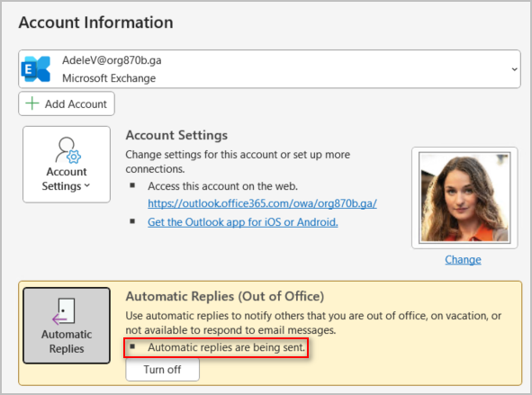The height and width of the screenshot is (395, 532).
Task: Open the Get the Outlook app link
Action: 243,222
